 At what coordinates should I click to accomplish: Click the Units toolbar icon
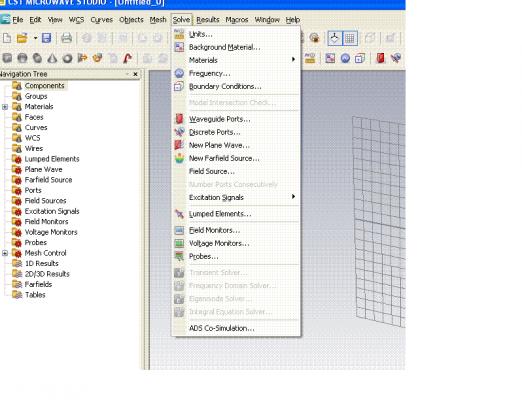coord(310,58)
